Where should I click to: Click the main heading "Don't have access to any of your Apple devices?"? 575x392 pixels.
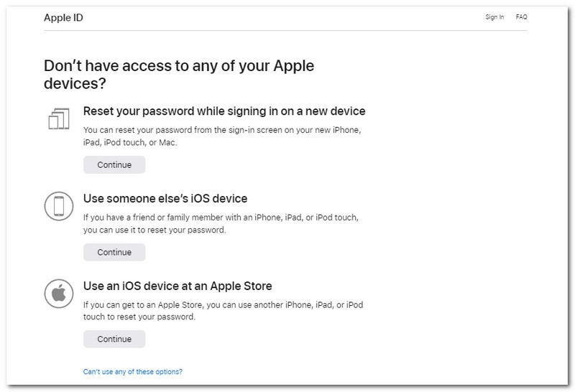pyautogui.click(x=179, y=75)
